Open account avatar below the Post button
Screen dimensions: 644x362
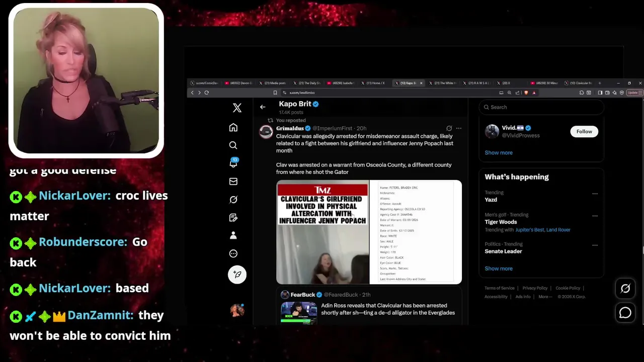[x=237, y=310]
